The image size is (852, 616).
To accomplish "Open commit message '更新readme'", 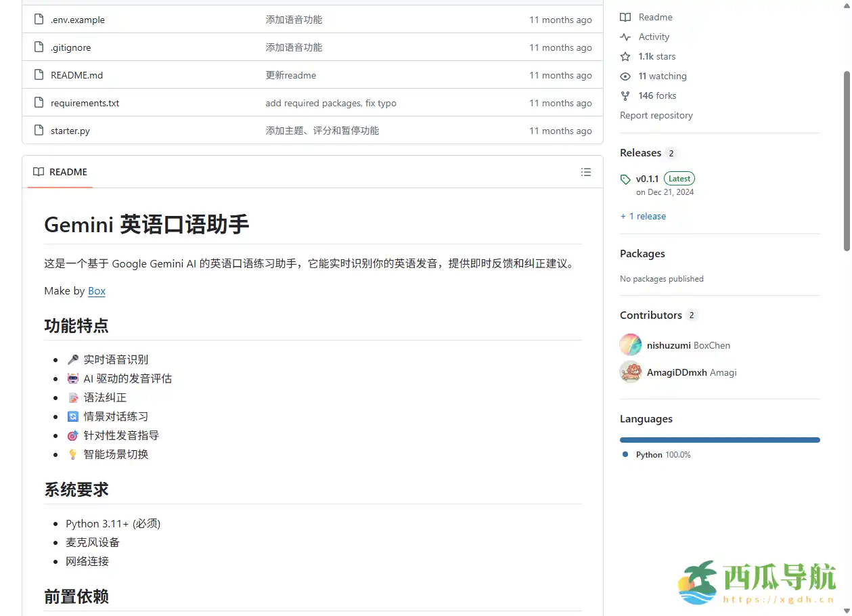I will point(291,75).
